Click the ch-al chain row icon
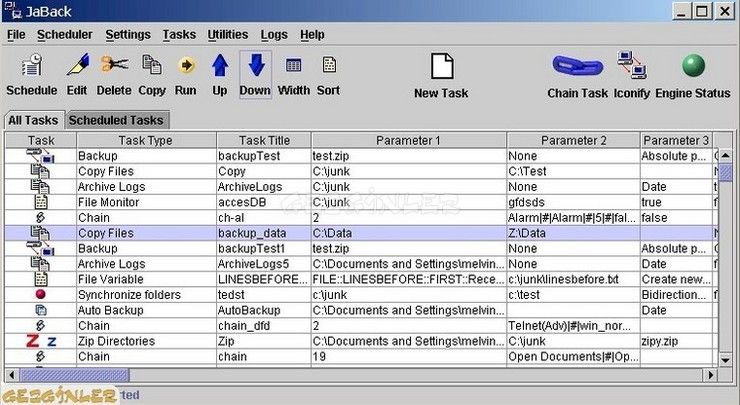 pos(41,218)
